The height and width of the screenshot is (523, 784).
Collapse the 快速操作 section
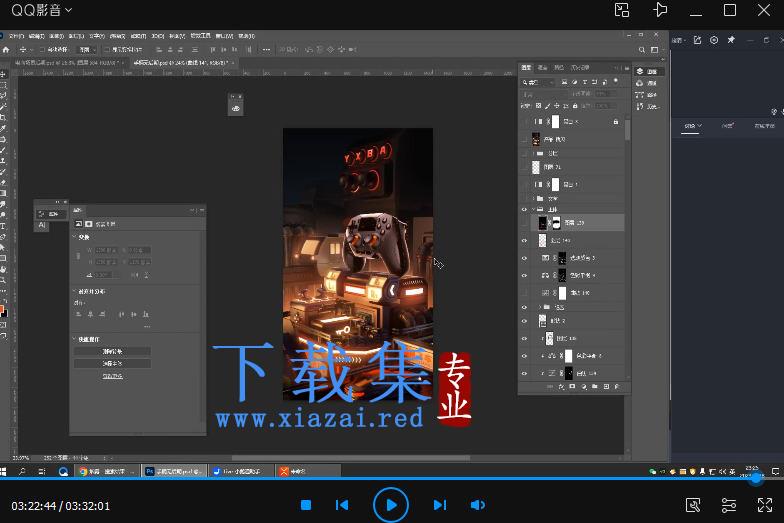point(75,339)
